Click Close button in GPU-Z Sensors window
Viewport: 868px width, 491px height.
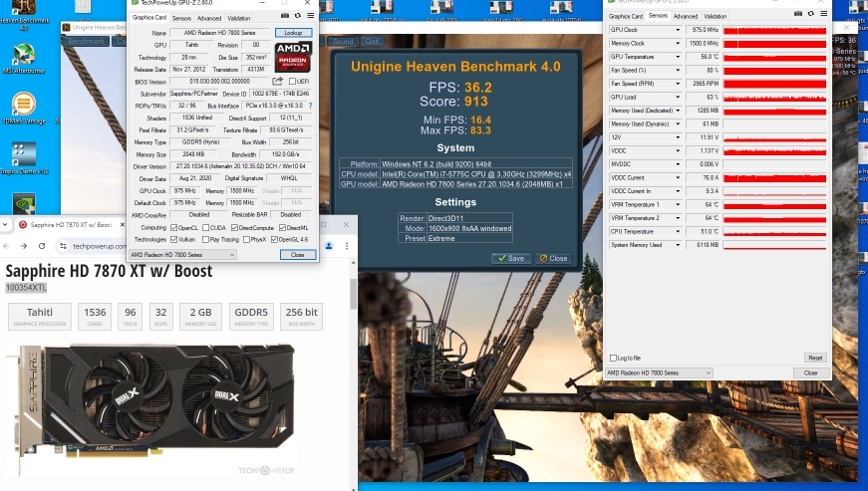click(810, 372)
